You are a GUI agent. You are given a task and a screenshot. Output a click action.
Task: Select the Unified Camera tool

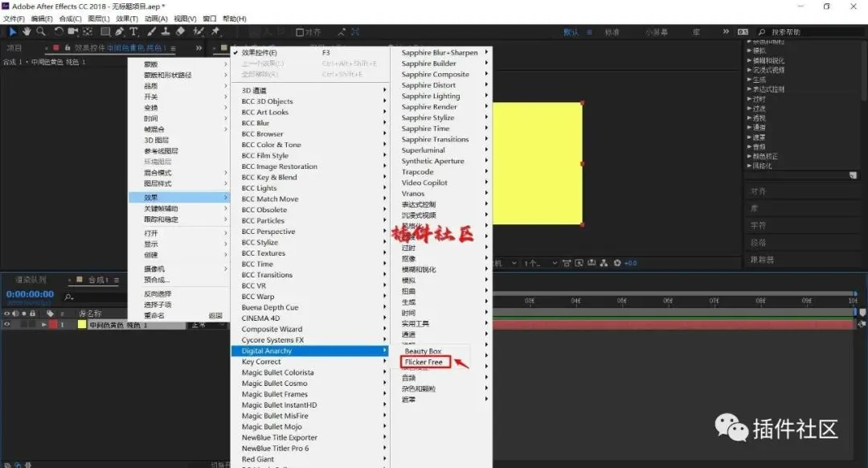tap(72, 31)
